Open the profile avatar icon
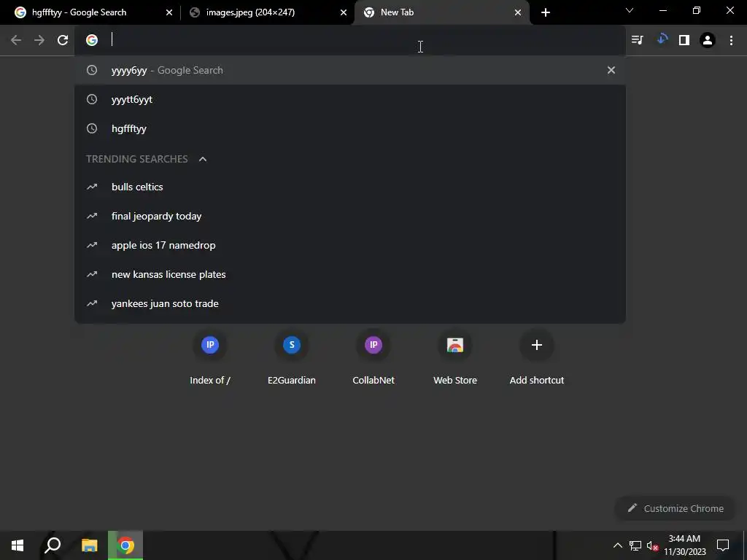Viewport: 747px width, 560px height. pos(708,40)
